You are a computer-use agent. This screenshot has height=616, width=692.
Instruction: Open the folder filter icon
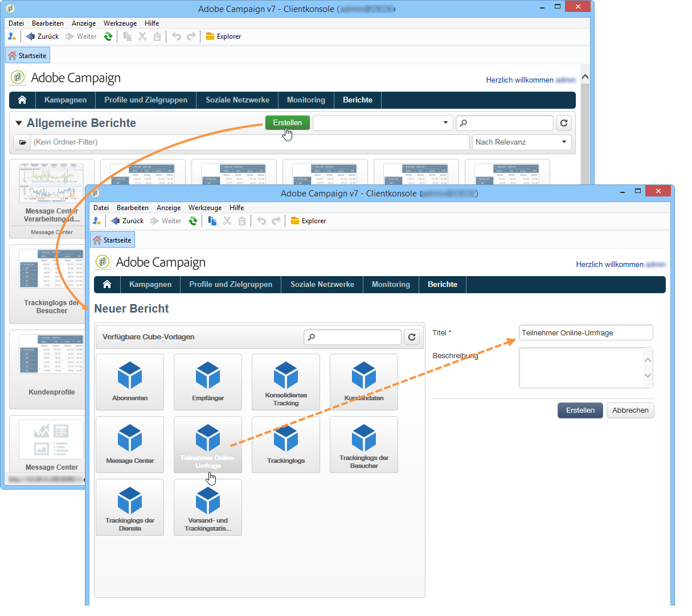point(23,142)
